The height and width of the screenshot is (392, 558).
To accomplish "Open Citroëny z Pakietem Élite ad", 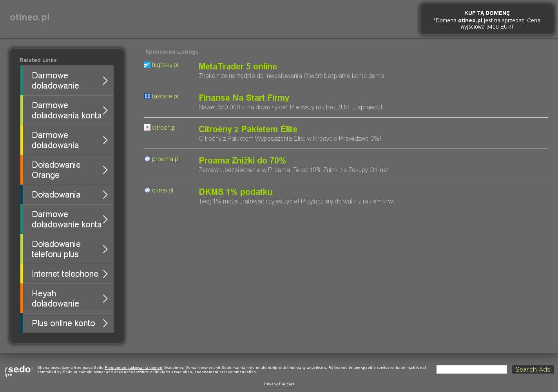I will pos(248,129).
